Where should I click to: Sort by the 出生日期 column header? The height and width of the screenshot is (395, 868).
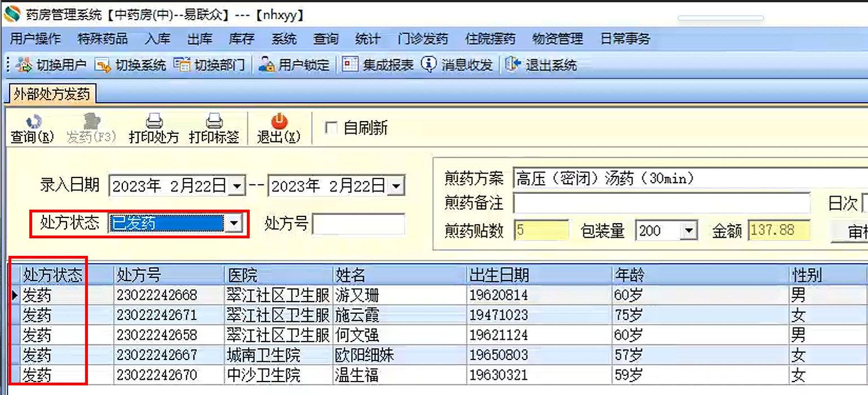pyautogui.click(x=540, y=275)
